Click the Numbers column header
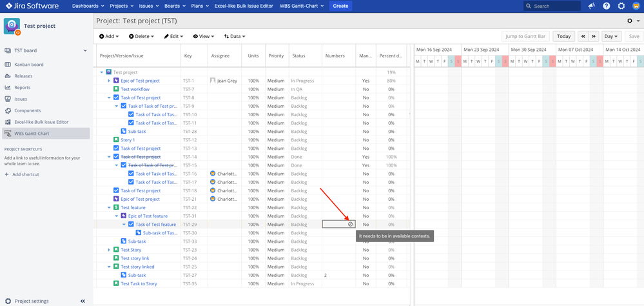 pos(339,56)
